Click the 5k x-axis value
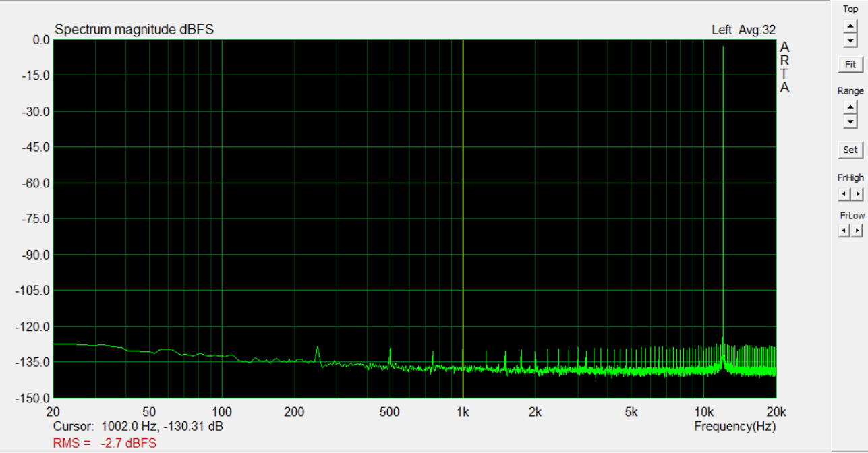Screen dimensions: 868x453 [x=631, y=412]
